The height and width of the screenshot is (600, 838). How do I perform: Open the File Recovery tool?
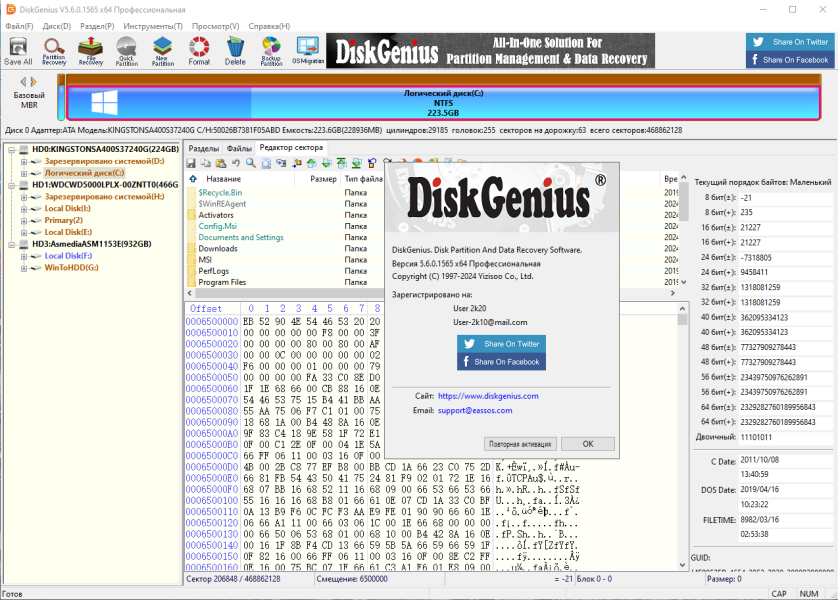click(x=90, y=52)
